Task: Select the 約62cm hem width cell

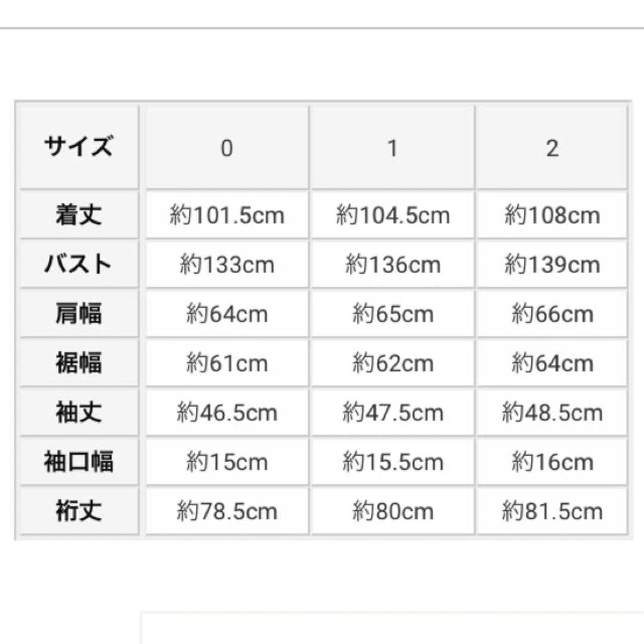Action: [392, 363]
